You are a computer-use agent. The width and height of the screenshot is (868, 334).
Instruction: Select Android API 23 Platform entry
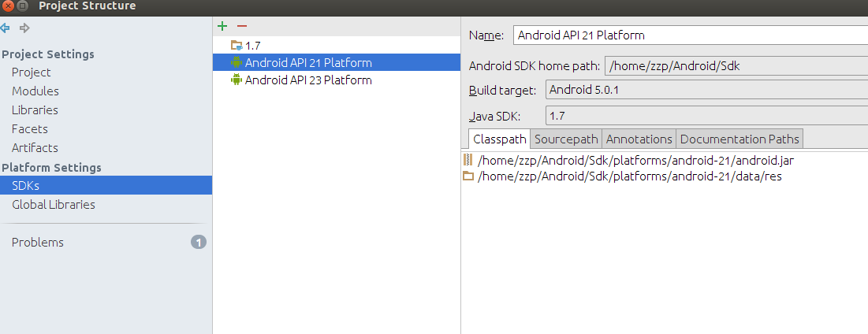pos(337,80)
